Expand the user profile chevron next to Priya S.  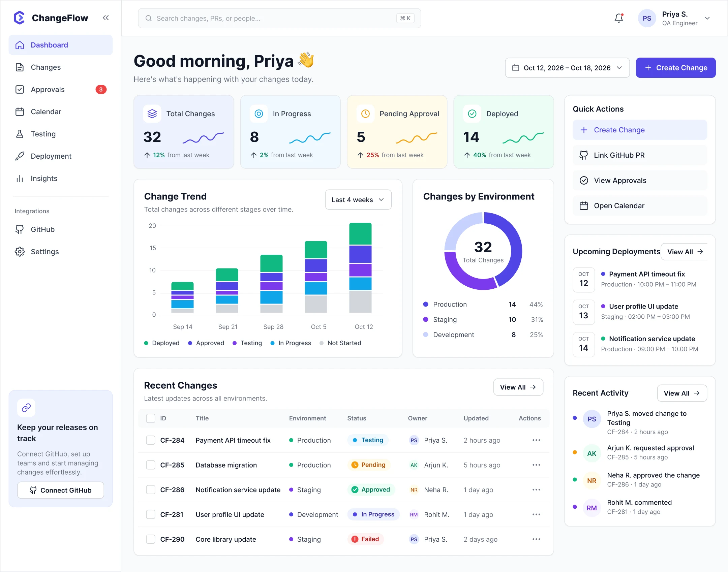coord(707,18)
